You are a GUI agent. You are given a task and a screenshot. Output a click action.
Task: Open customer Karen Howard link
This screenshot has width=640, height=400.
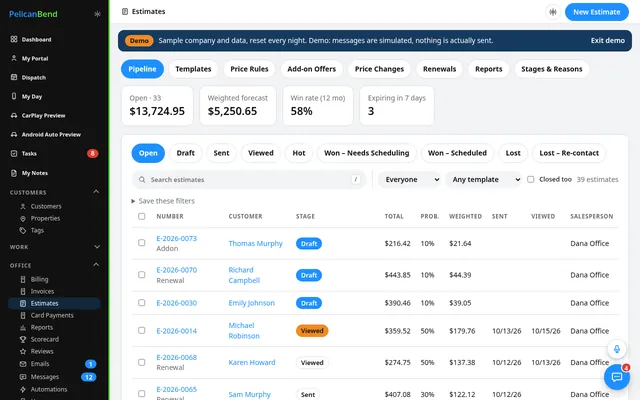coord(252,362)
